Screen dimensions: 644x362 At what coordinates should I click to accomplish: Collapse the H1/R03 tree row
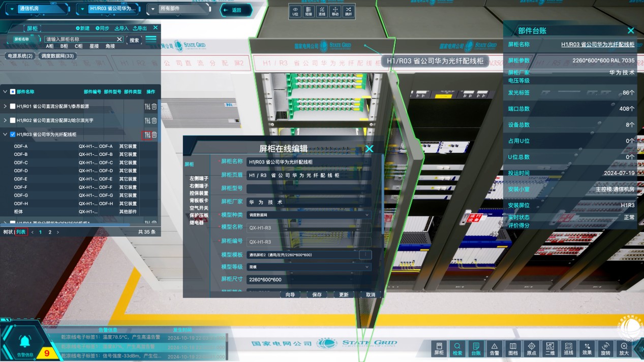coord(5,135)
